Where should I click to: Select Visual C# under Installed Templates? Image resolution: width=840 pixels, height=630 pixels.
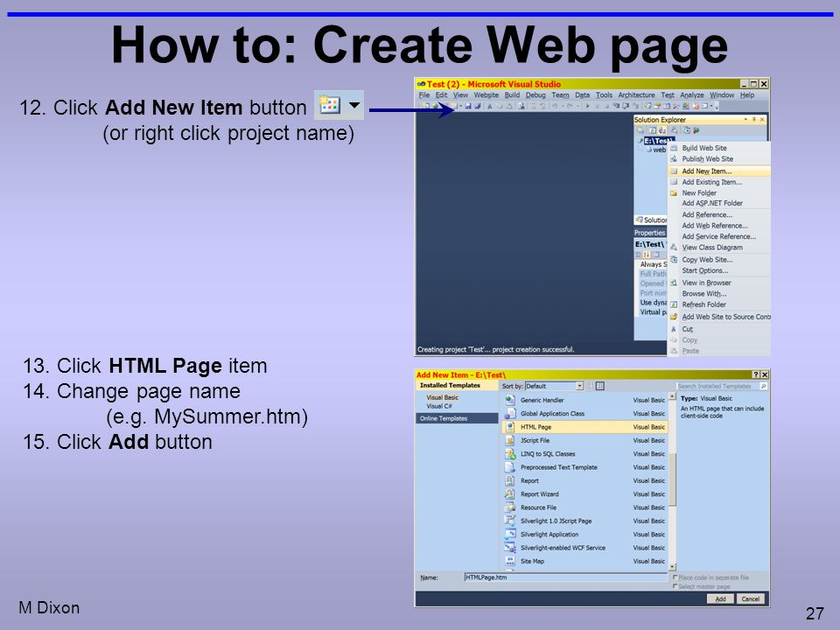(438, 406)
